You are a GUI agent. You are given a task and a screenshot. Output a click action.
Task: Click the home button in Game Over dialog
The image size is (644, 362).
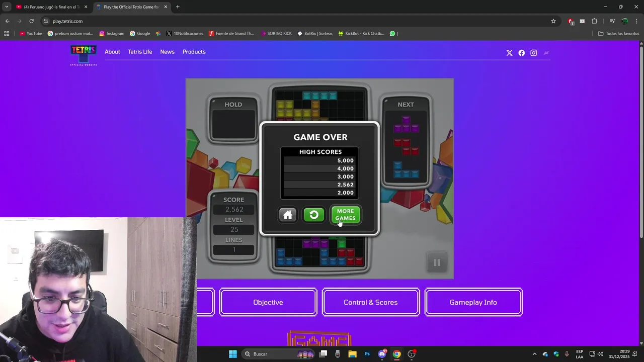pos(288,215)
